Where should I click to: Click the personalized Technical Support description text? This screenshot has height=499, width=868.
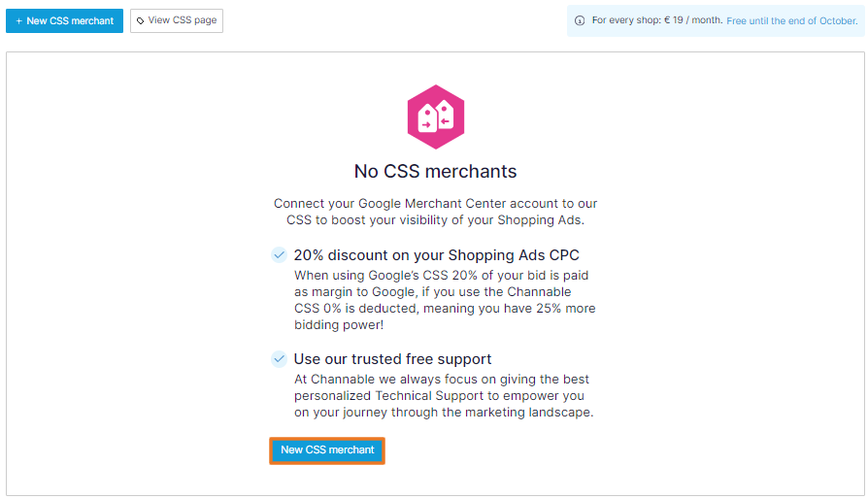(444, 395)
